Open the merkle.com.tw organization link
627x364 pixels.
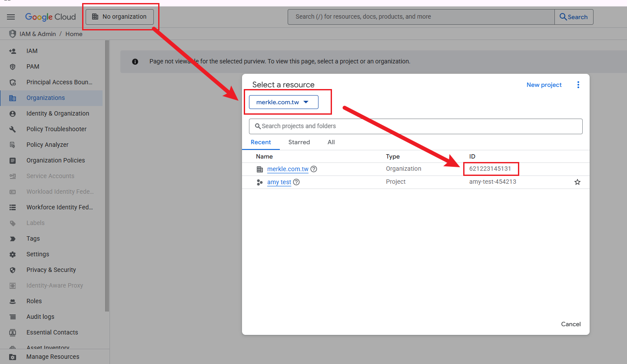[288, 169]
